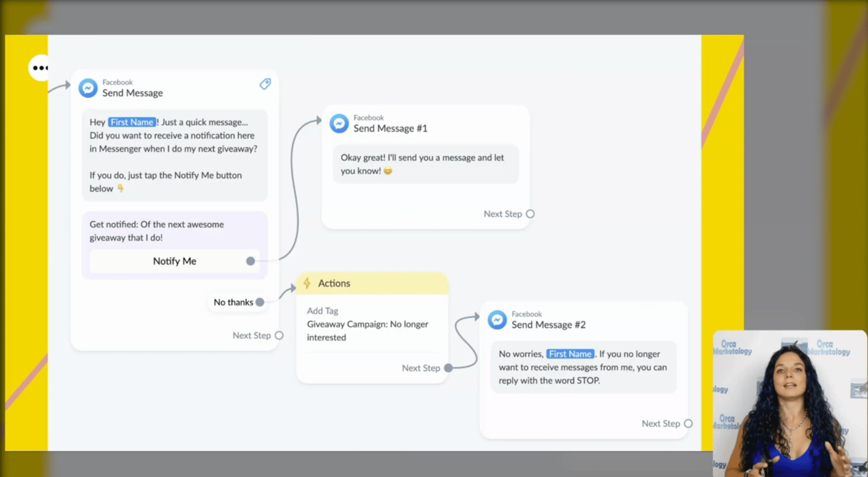Click the three-dots menu bubble

[40, 68]
